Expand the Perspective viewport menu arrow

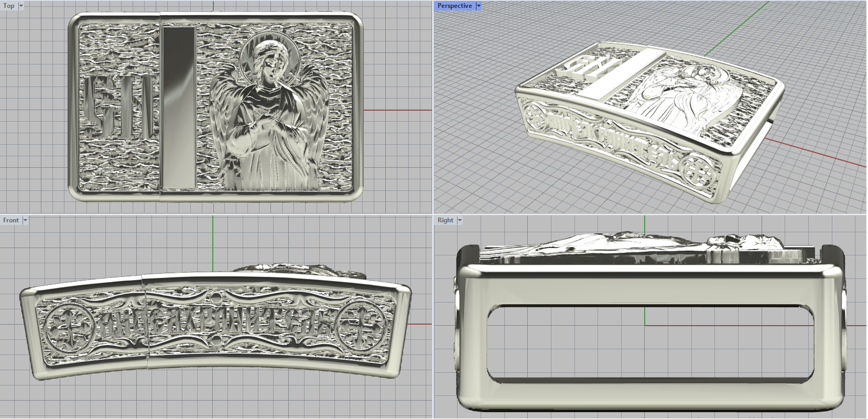[478, 6]
